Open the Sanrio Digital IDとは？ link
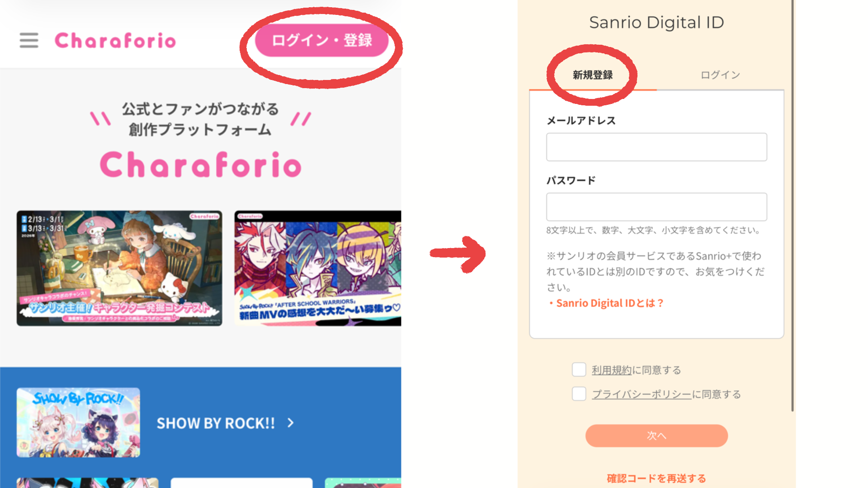This screenshot has height=488, width=868. click(x=609, y=303)
